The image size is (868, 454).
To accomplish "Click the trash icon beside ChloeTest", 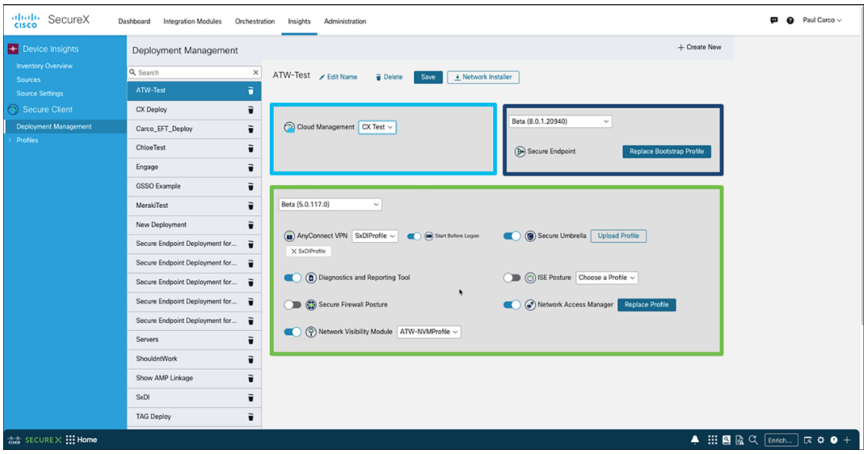I will 251,148.
